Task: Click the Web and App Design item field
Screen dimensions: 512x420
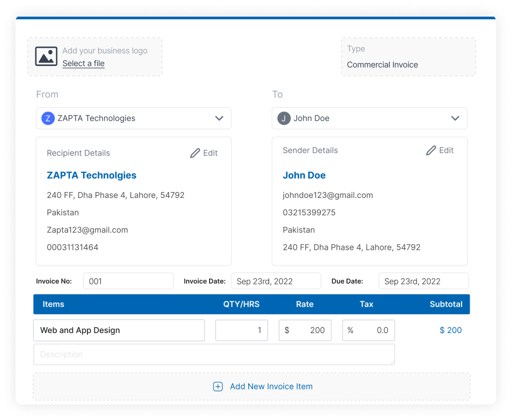Action: tap(118, 330)
